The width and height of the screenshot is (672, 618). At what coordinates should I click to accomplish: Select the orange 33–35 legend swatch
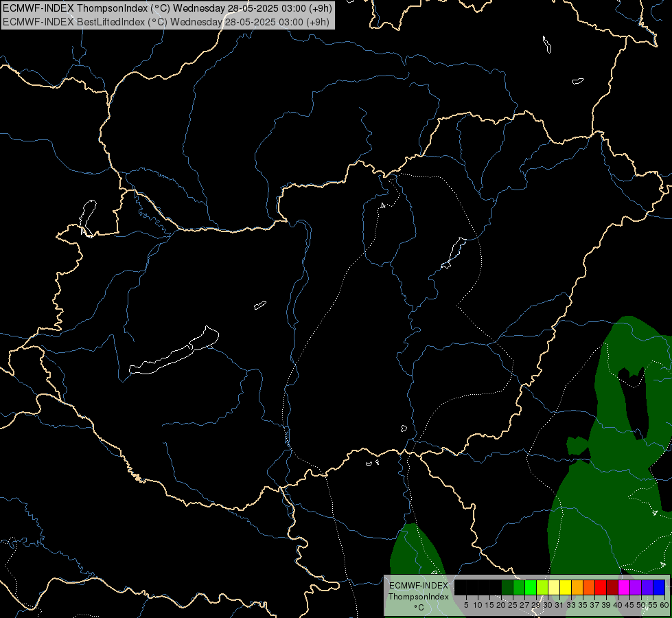tap(577, 587)
